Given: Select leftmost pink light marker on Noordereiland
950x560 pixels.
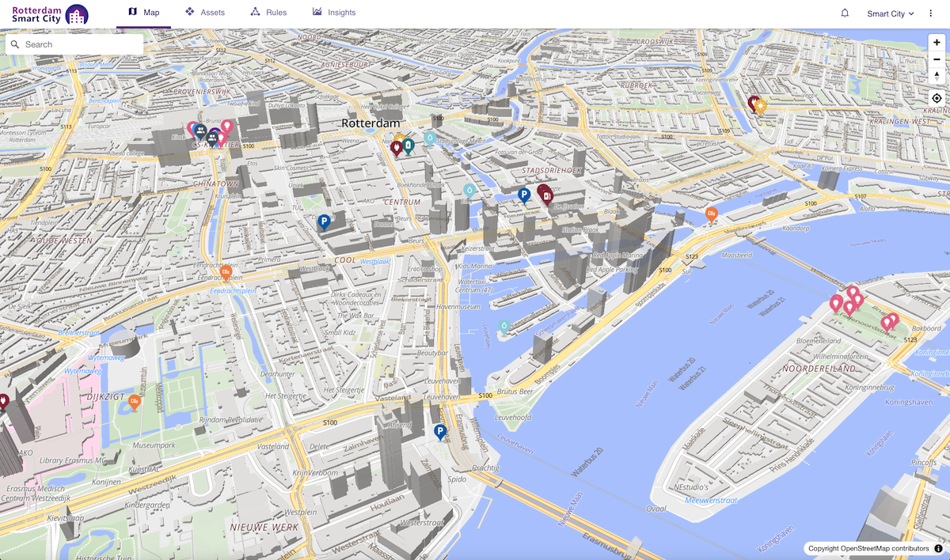Looking at the screenshot, I should point(836,303).
